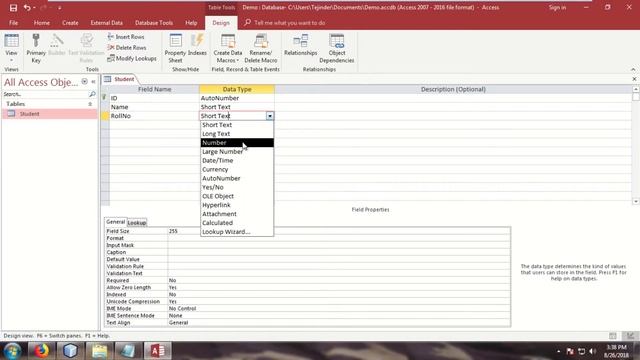Screen dimensions: 640x360
Task: Choose Calculated data type
Action: coord(237,223)
